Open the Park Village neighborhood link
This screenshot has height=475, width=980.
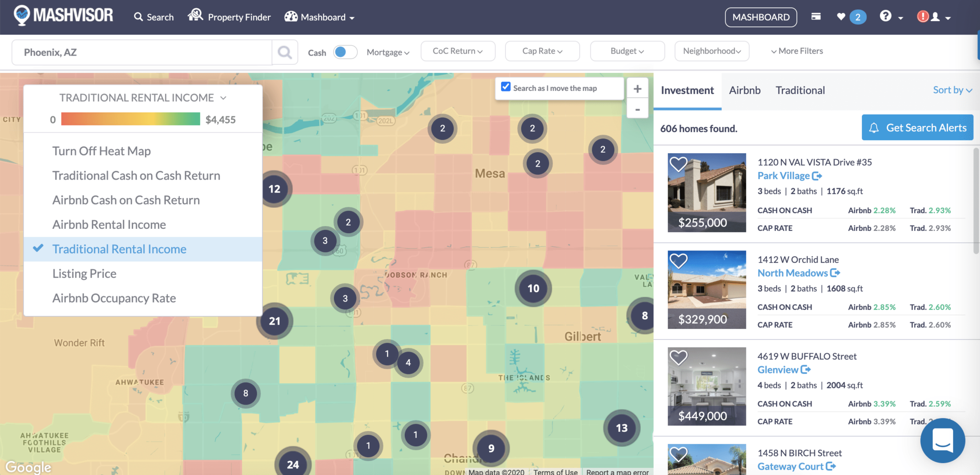(x=785, y=176)
